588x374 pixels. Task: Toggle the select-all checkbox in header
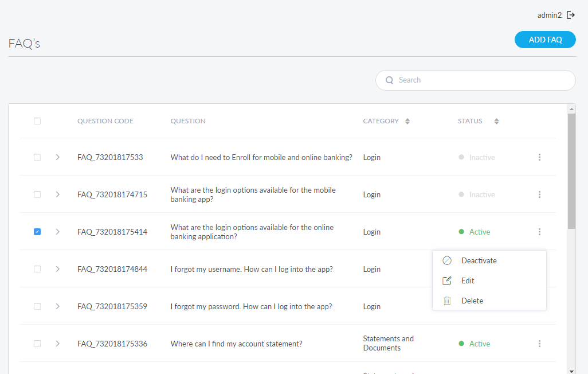pyautogui.click(x=37, y=121)
